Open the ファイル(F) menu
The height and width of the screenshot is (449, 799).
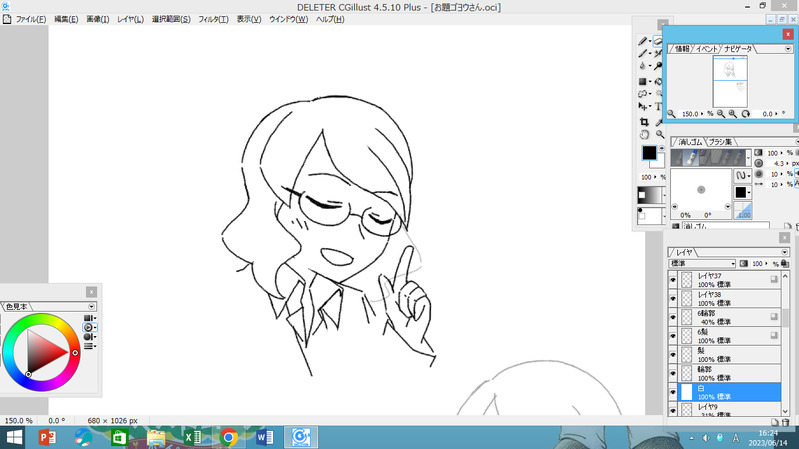point(31,19)
